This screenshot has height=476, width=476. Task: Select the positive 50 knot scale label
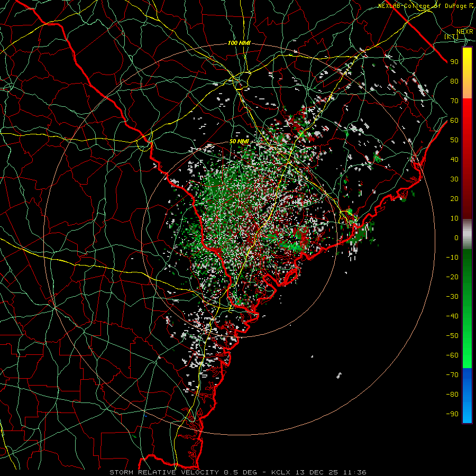point(454,140)
